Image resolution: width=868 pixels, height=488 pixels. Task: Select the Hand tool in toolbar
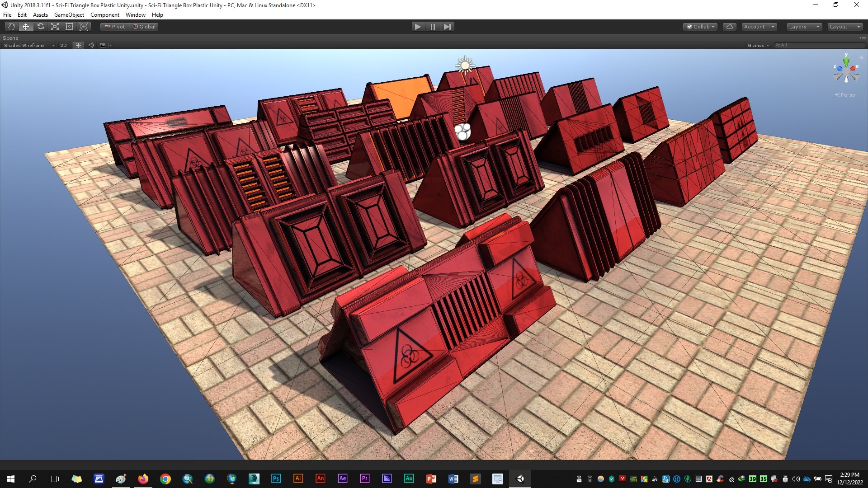11,27
